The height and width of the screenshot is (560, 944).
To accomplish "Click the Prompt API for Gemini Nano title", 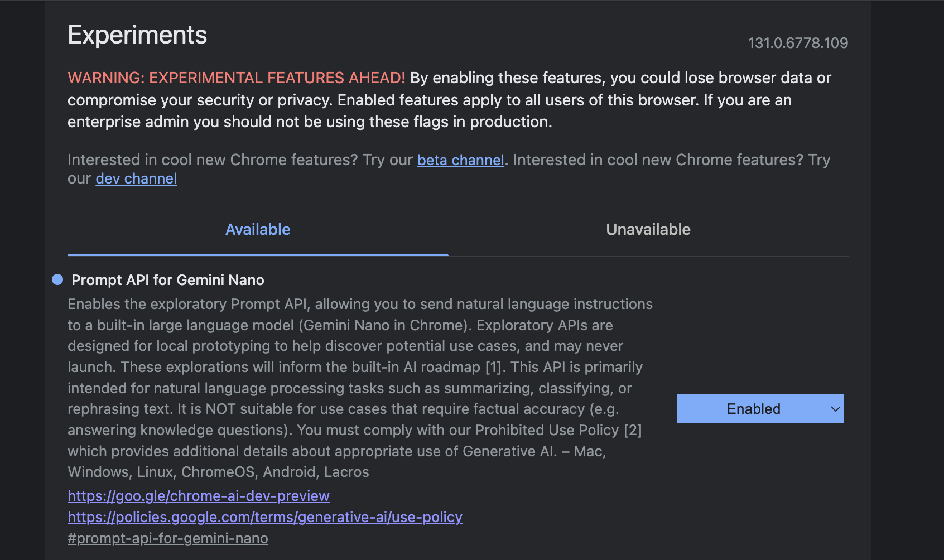I will pyautogui.click(x=168, y=280).
